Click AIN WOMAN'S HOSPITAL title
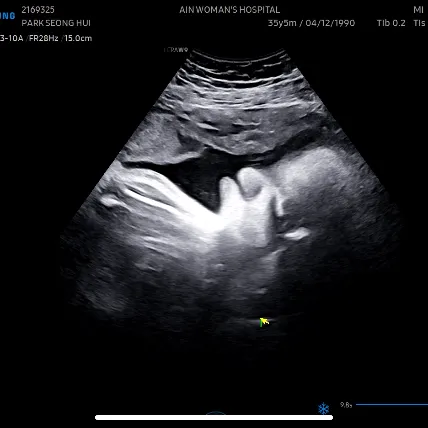Screen dimensions: 428x428 230,10
